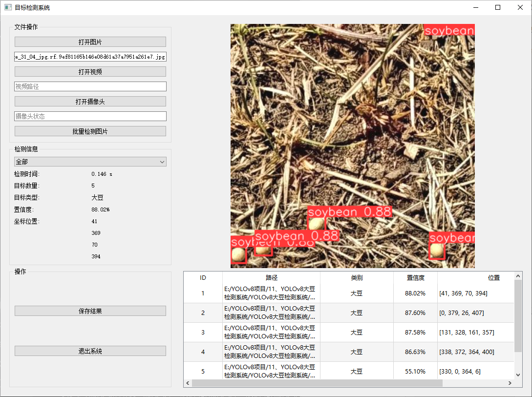
Task: Click the detected image preview
Action: 352,146
